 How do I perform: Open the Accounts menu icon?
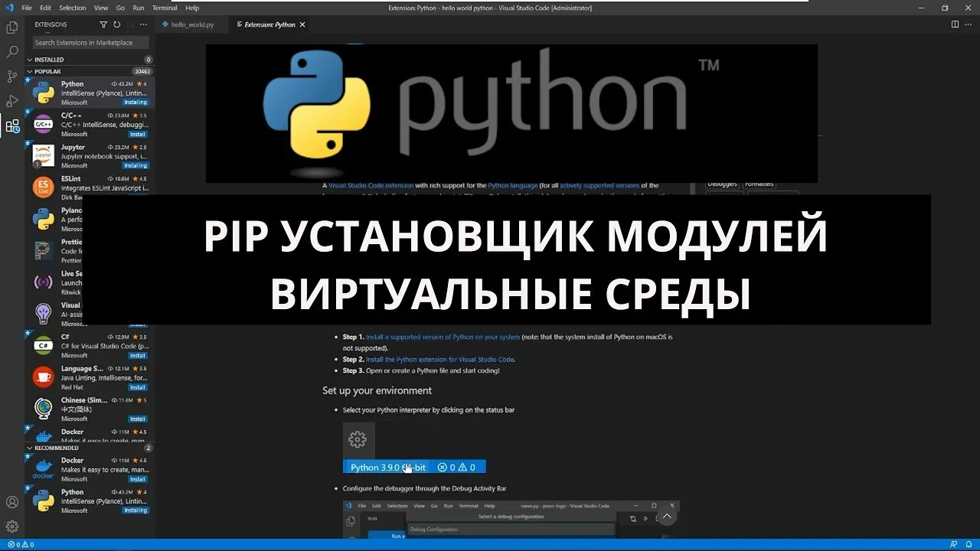pyautogui.click(x=12, y=502)
